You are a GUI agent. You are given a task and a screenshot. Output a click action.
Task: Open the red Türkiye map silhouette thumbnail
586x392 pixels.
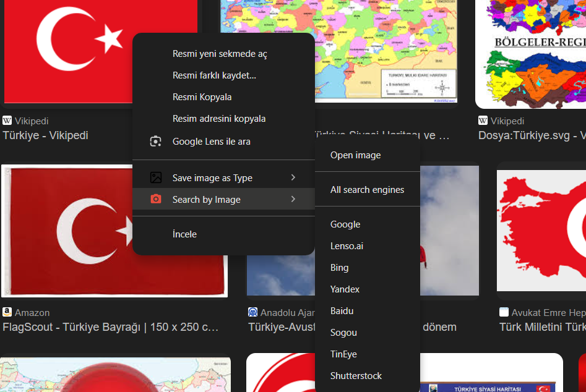[541, 231]
